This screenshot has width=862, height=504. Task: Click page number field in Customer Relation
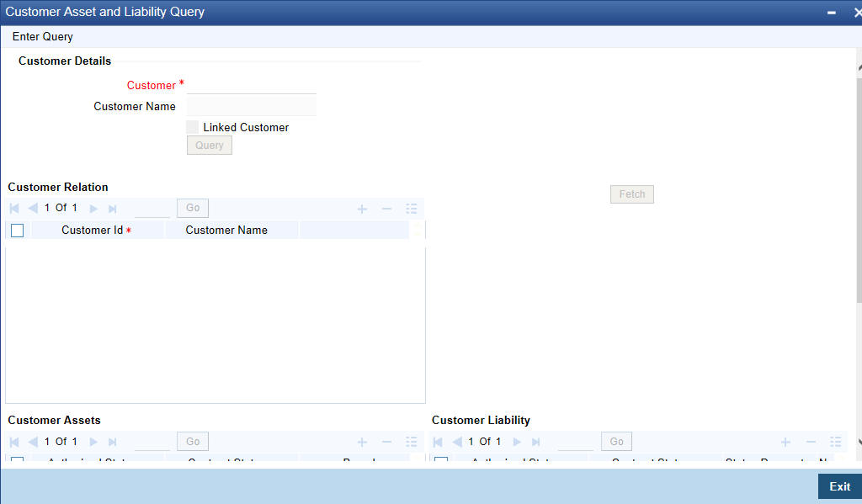tap(152, 209)
